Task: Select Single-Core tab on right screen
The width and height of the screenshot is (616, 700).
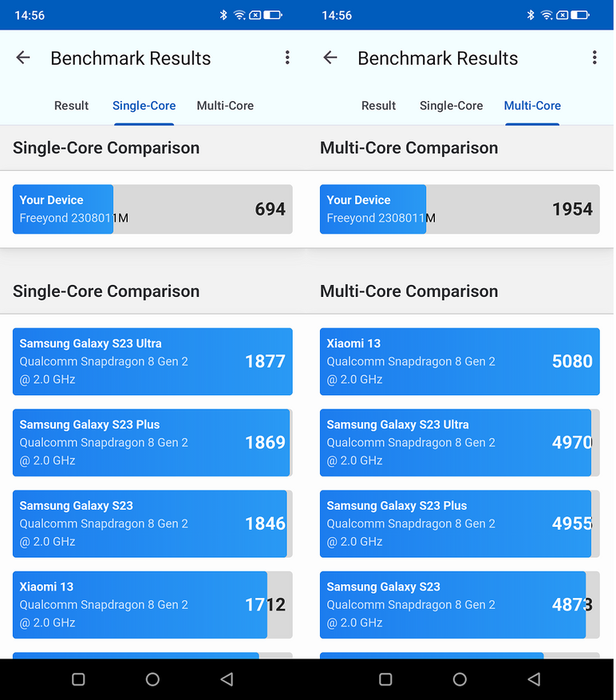Action: [451, 105]
